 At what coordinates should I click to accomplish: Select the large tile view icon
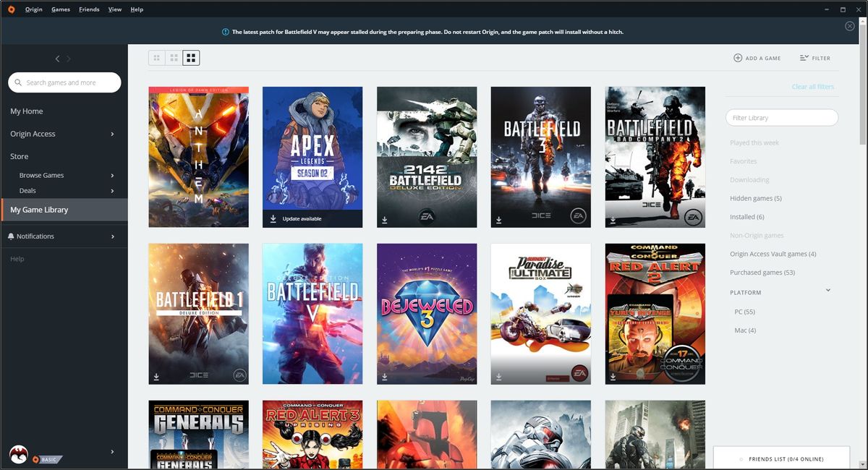190,57
